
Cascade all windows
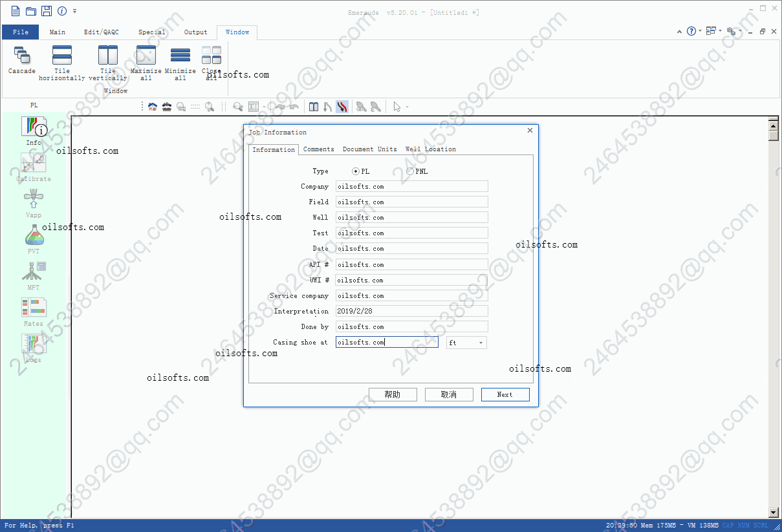click(22, 61)
